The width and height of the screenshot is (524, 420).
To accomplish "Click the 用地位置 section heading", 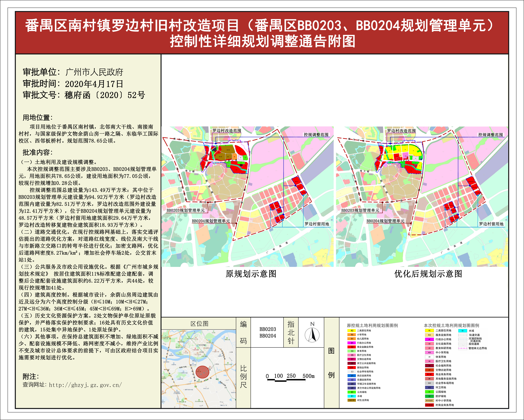I will (x=38, y=118).
